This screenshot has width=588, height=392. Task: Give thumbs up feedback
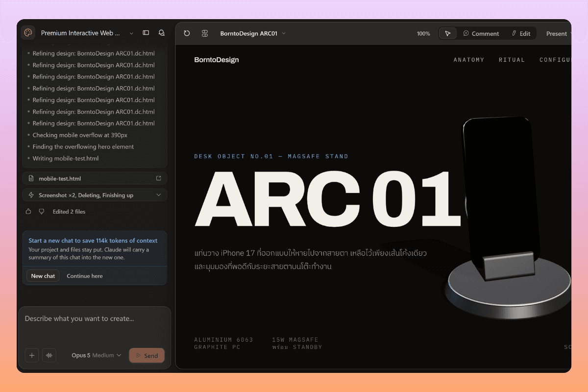pos(28,212)
